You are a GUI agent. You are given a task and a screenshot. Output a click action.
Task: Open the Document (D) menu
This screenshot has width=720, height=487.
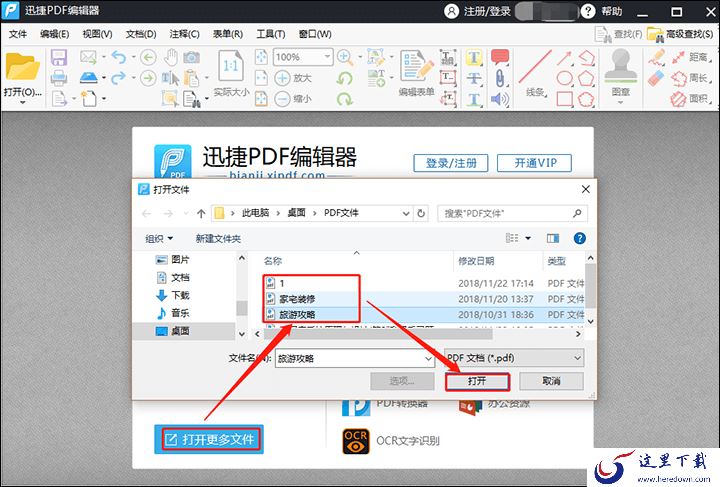pos(141,34)
